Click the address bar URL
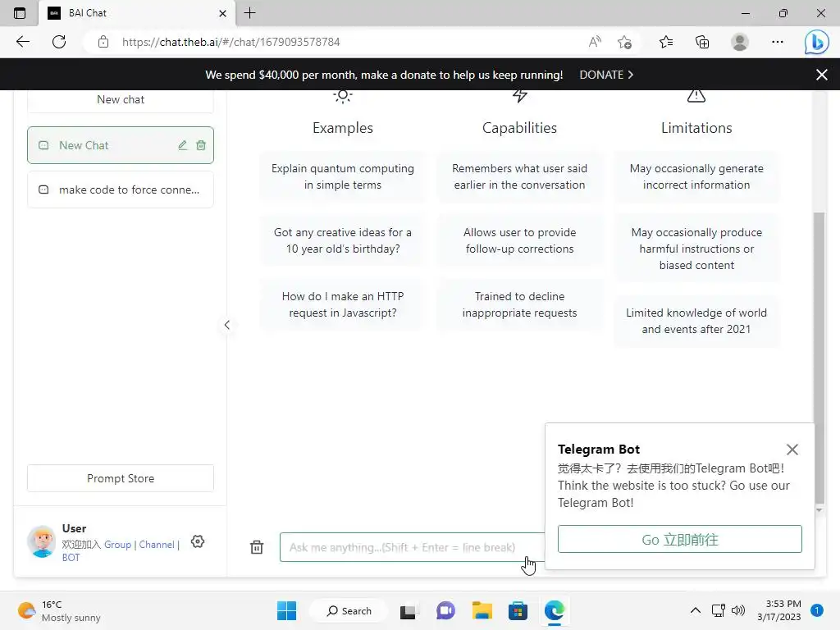 231,42
